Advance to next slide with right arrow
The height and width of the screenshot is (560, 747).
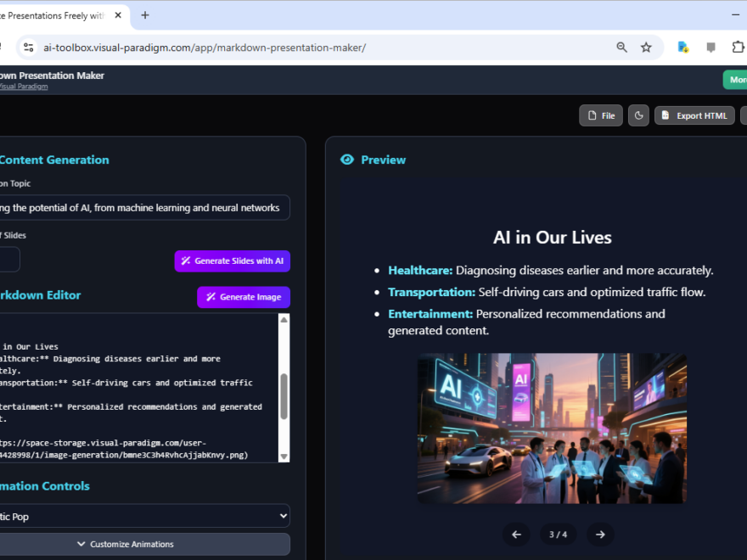tap(600, 534)
